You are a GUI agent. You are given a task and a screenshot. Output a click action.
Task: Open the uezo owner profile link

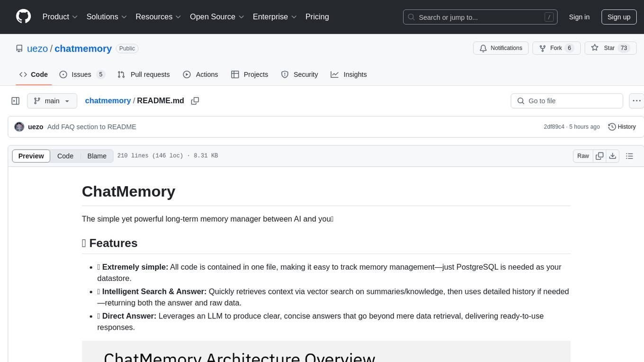[37, 48]
